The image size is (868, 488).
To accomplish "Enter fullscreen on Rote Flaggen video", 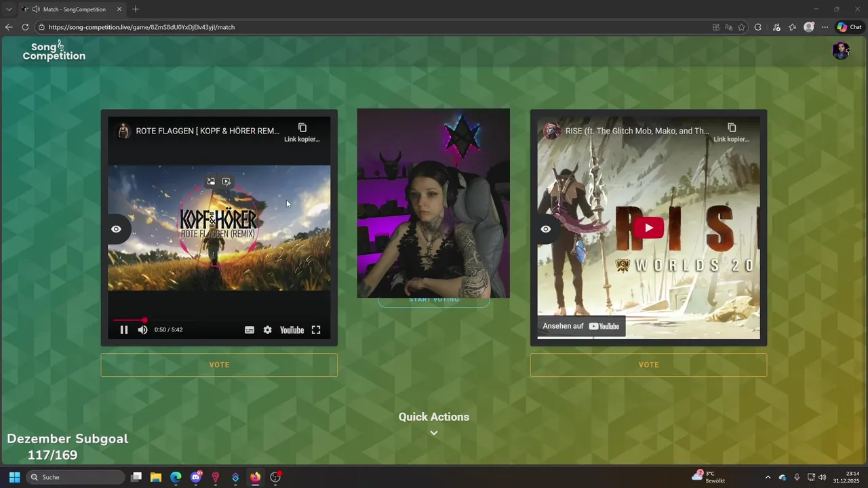I will pos(316,330).
